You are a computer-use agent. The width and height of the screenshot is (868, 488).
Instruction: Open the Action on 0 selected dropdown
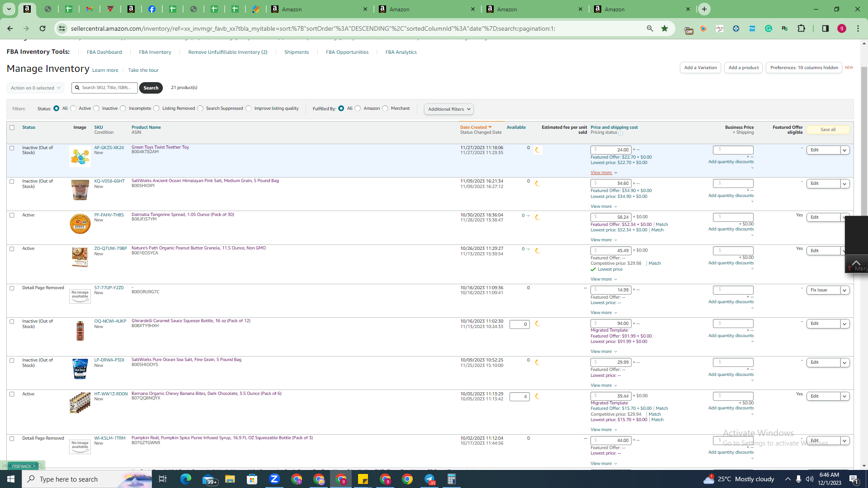[x=35, y=88]
